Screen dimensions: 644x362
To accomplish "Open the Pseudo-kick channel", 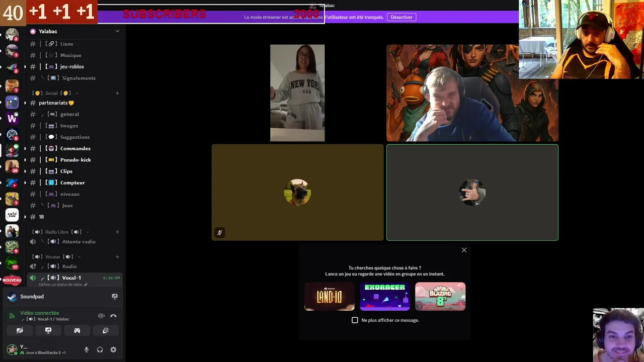I will tap(74, 159).
